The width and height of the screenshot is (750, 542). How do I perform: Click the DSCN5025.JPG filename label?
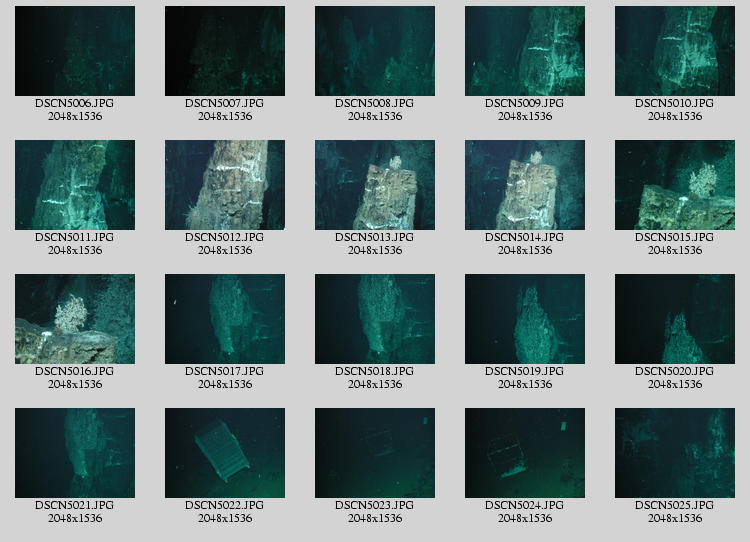[x=675, y=505]
